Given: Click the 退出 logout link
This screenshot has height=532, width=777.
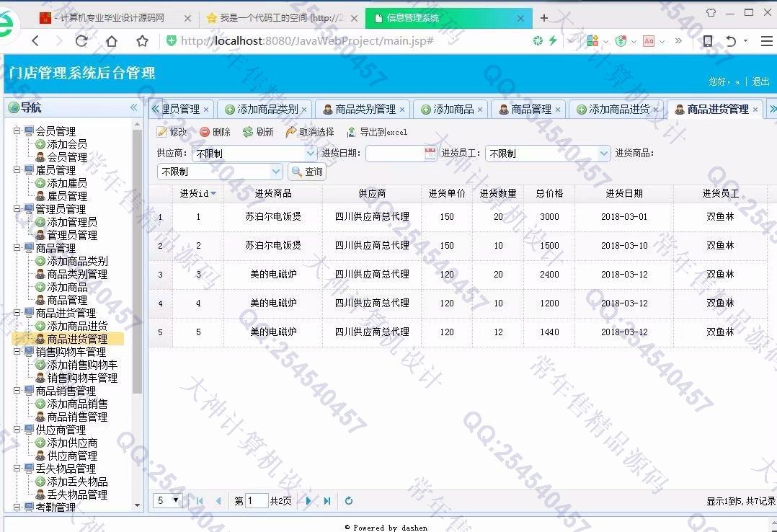Looking at the screenshot, I should pyautogui.click(x=760, y=81).
